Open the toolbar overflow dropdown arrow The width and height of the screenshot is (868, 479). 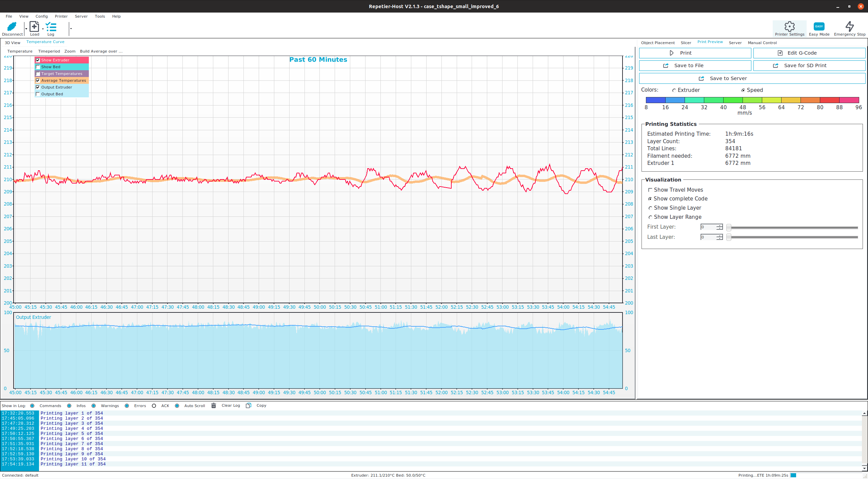(x=71, y=29)
